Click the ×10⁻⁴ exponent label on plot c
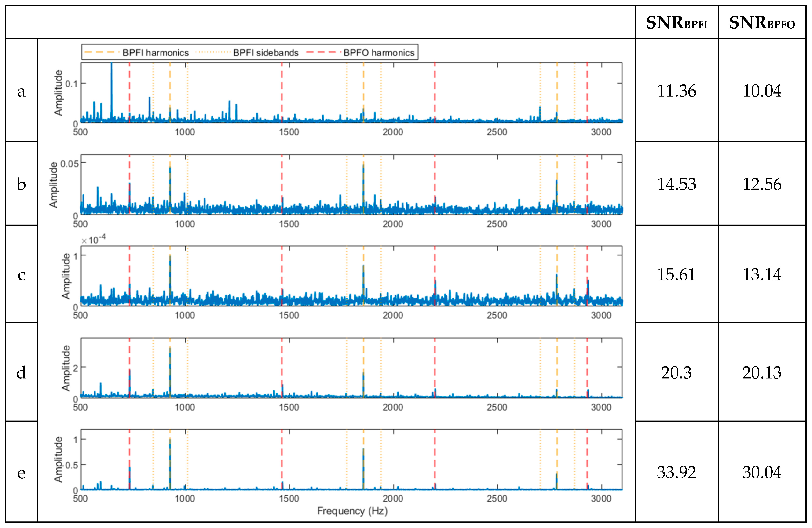This screenshot has height=528, width=812. point(93,240)
